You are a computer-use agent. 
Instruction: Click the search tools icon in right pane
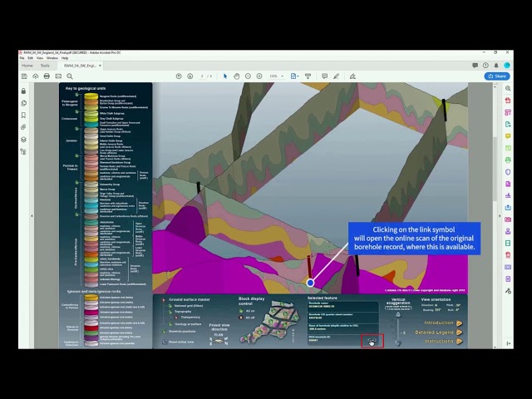508,88
